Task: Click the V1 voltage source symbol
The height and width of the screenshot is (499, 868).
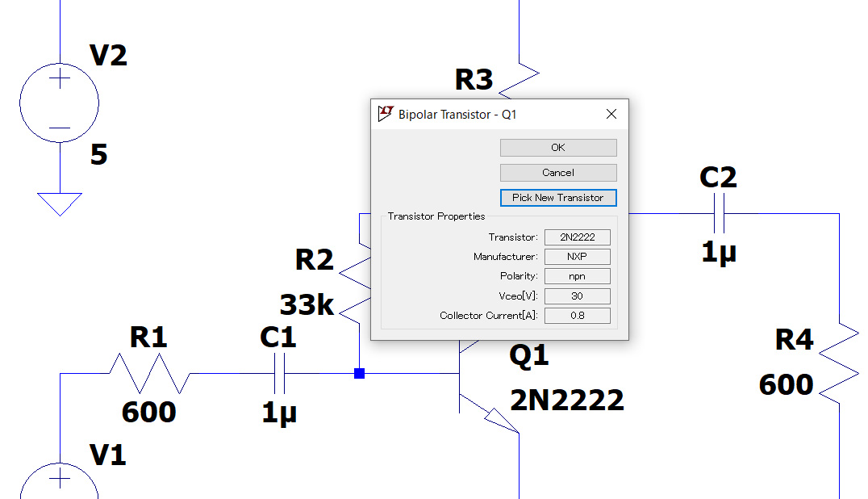Action: pos(59,481)
